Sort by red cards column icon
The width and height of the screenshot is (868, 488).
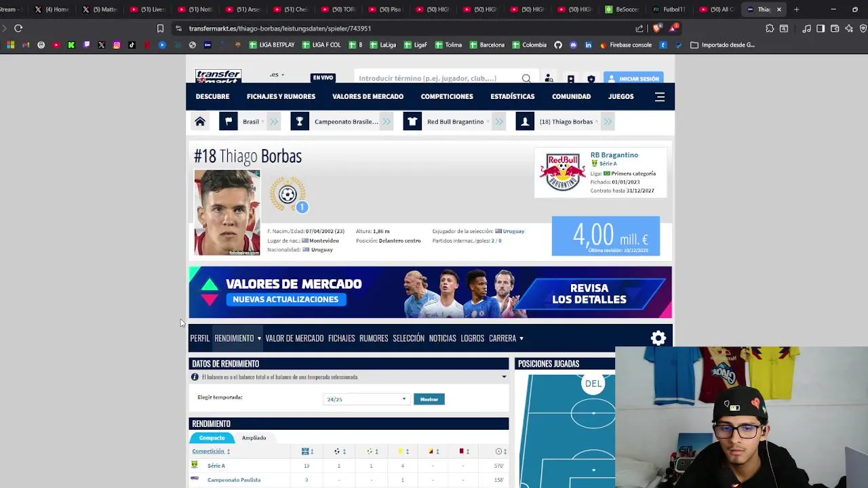pyautogui.click(x=463, y=451)
